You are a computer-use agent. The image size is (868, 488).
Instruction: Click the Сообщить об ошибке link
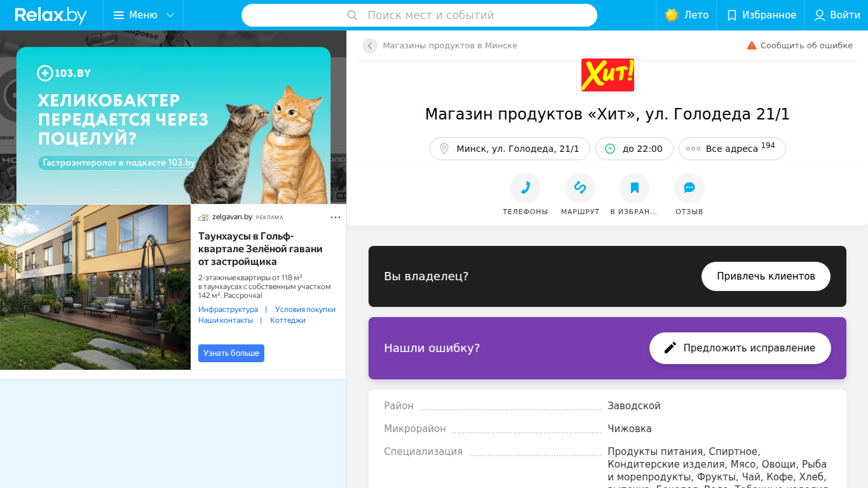pyautogui.click(x=799, y=46)
